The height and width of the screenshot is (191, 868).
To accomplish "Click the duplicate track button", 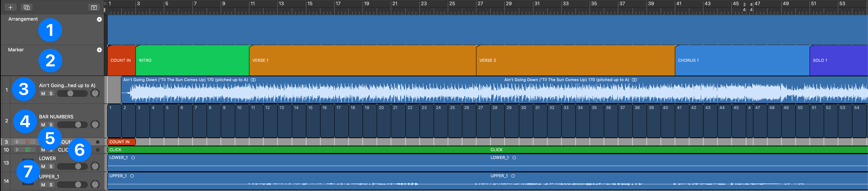I will tap(27, 7).
